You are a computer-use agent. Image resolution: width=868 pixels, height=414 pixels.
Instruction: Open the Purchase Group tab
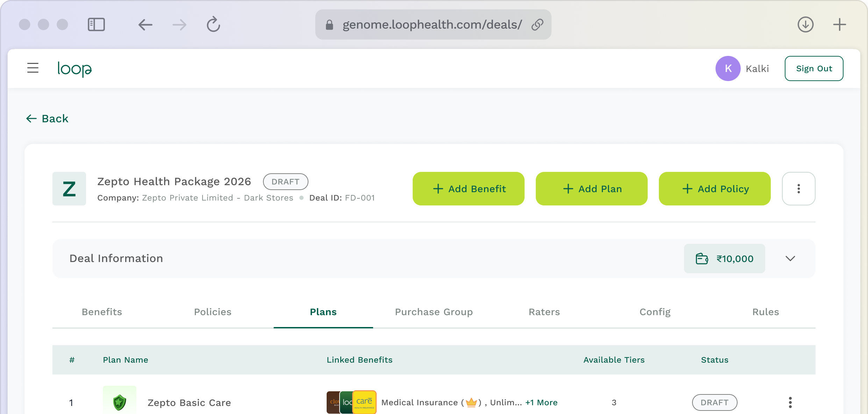tap(434, 312)
